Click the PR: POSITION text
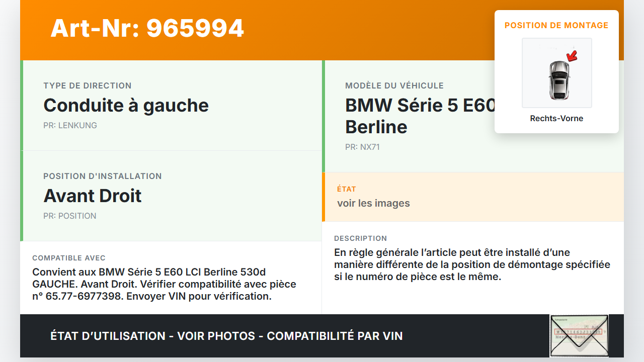Screen dimensions: 644x362 (69, 216)
